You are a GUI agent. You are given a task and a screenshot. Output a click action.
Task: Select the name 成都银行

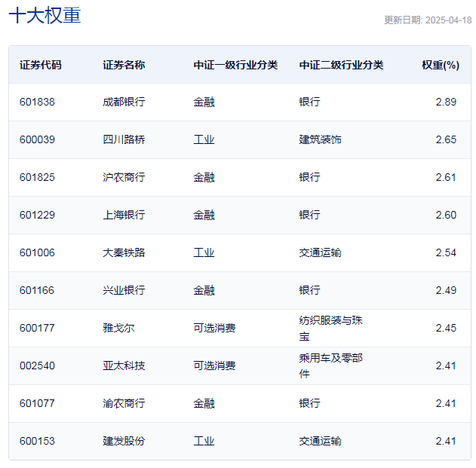click(124, 102)
